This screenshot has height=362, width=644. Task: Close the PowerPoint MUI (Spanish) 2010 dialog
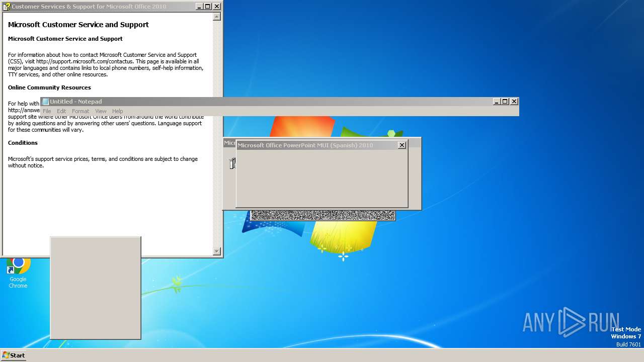click(x=401, y=145)
